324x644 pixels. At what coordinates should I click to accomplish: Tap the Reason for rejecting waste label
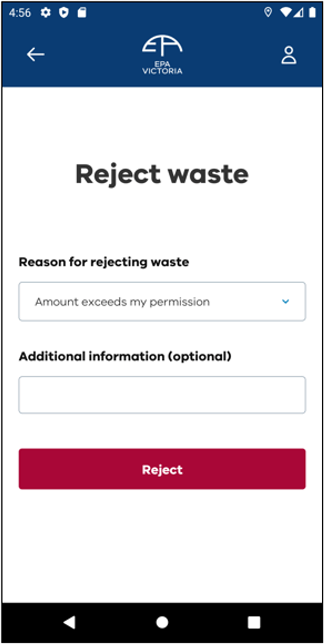[103, 262]
